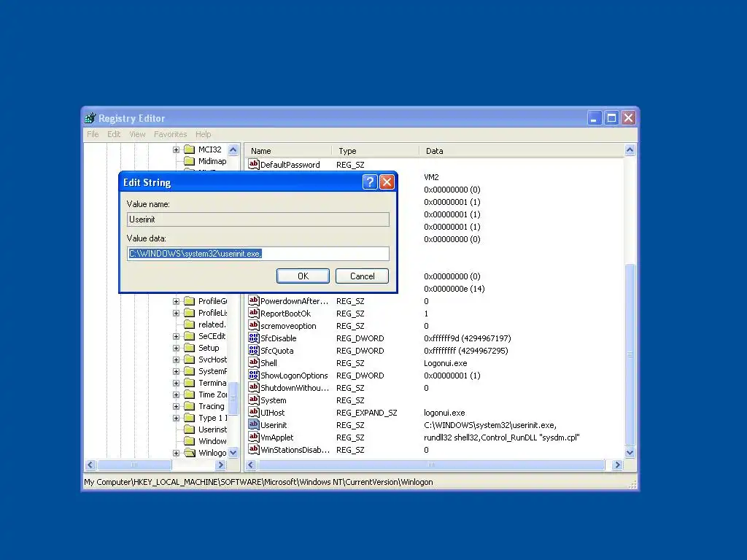This screenshot has height=560, width=747.
Task: Click the 'REG_EXPAND_SZ' type cell
Action: point(366,413)
